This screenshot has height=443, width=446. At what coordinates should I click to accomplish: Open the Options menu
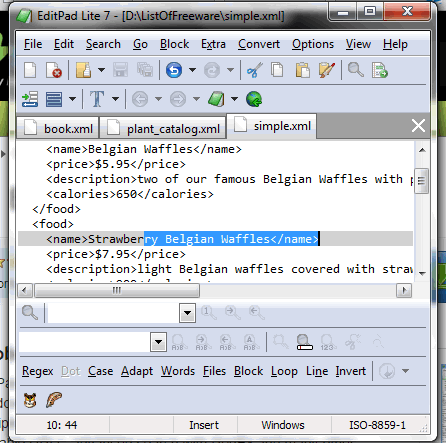coord(313,44)
